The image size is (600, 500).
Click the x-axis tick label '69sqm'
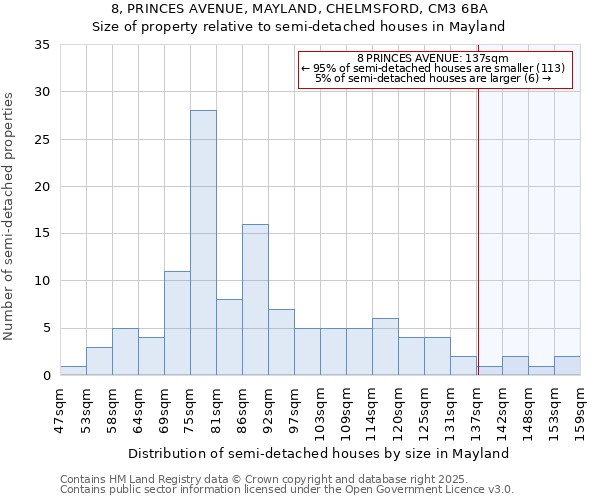163,411
